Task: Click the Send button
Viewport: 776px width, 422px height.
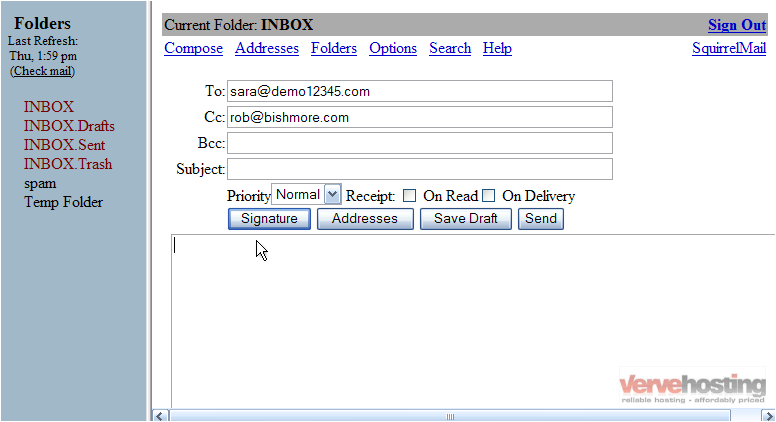Action: pos(540,219)
